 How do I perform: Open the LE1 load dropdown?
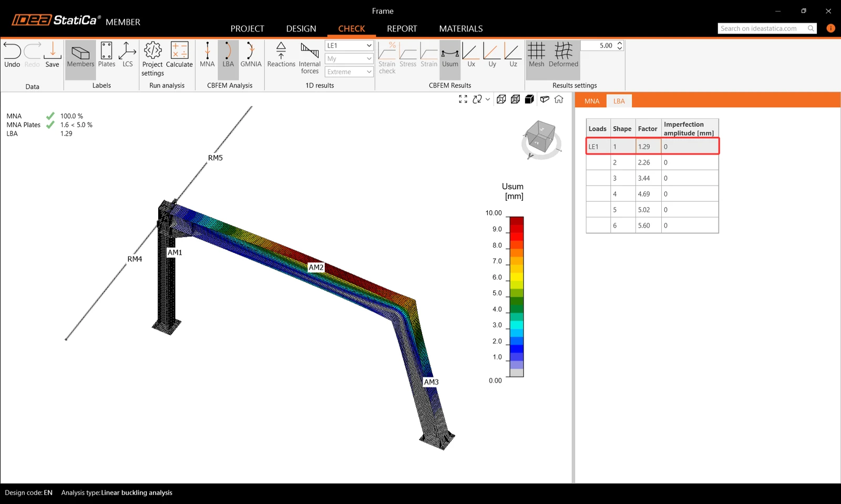[349, 46]
